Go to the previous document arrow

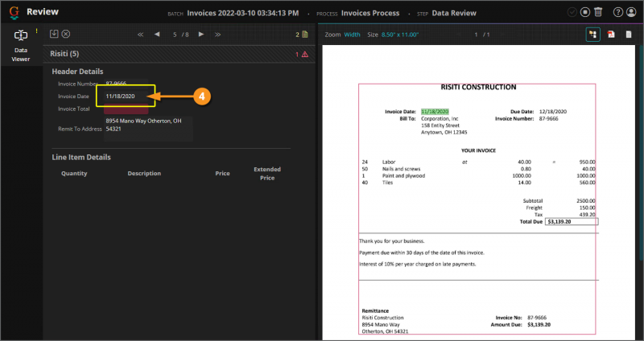click(157, 35)
